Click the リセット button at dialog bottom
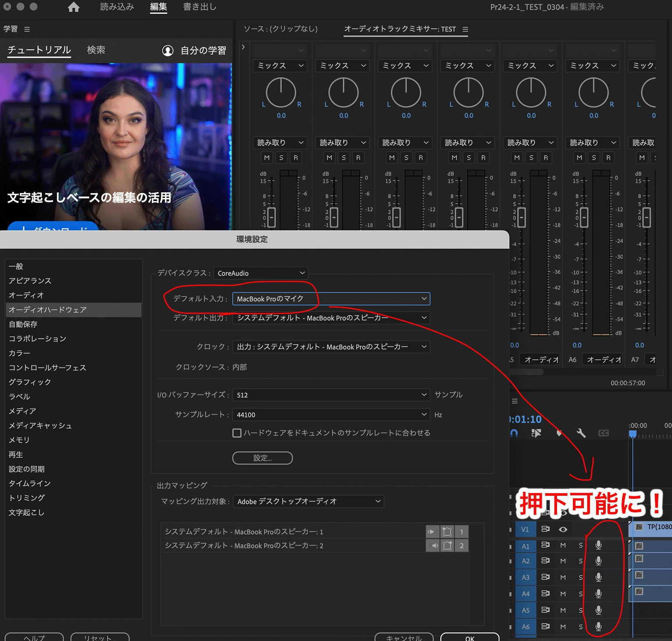The height and width of the screenshot is (641, 672). click(100, 637)
